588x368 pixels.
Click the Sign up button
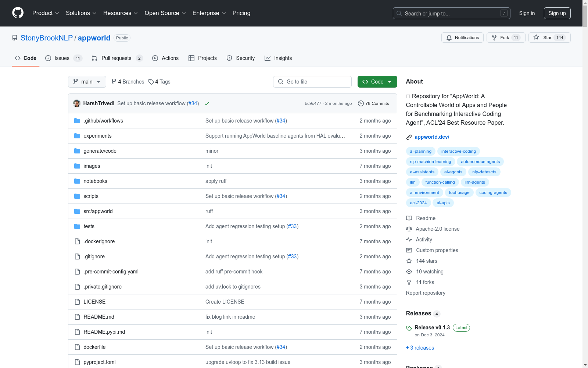(557, 13)
